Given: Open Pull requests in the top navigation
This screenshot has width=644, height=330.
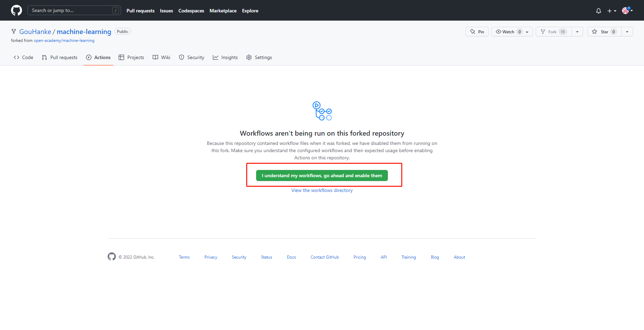Looking at the screenshot, I should point(140,11).
